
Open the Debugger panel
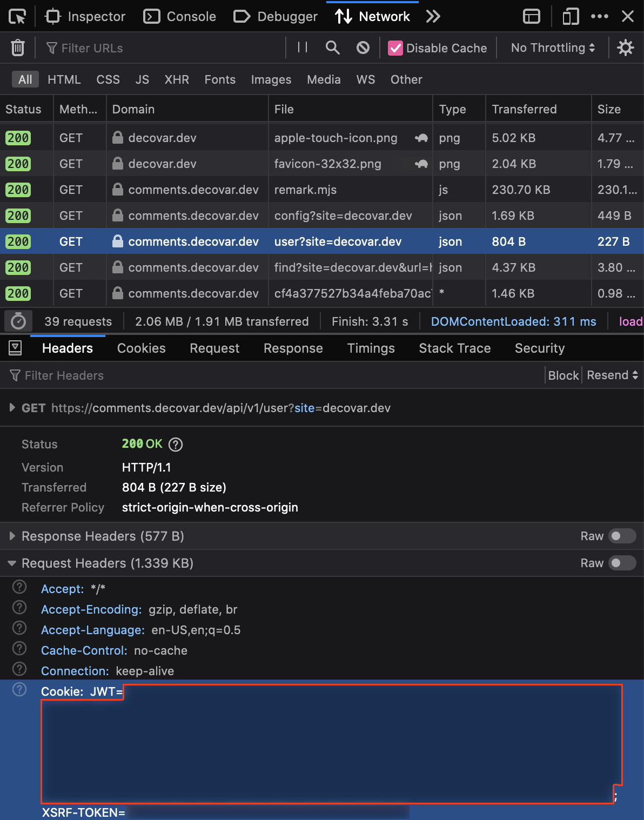(x=276, y=17)
